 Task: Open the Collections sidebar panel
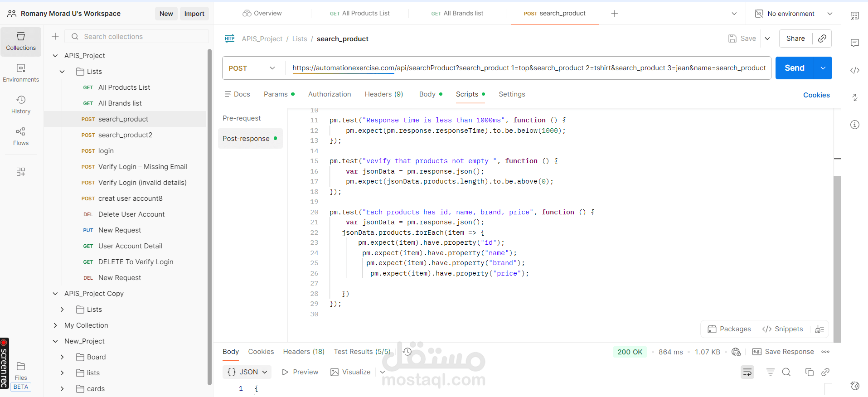[21, 41]
